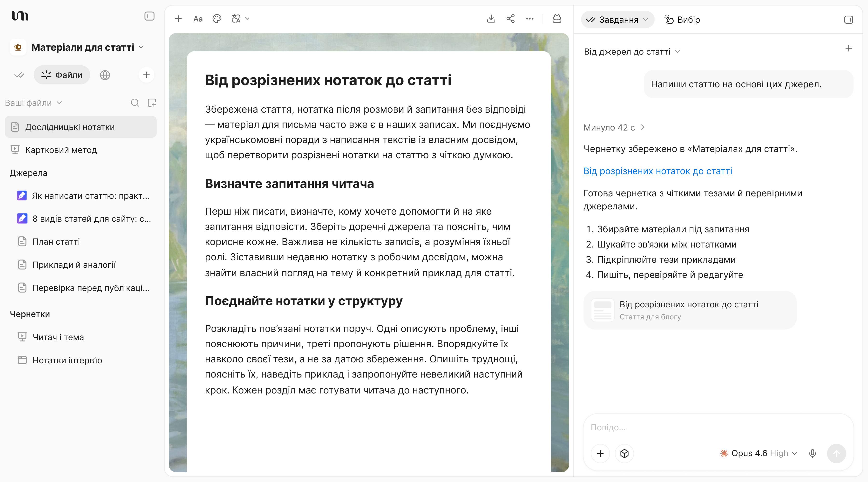Open the globe web tab in sidebar
Image resolution: width=868 pixels, height=482 pixels.
pos(105,75)
